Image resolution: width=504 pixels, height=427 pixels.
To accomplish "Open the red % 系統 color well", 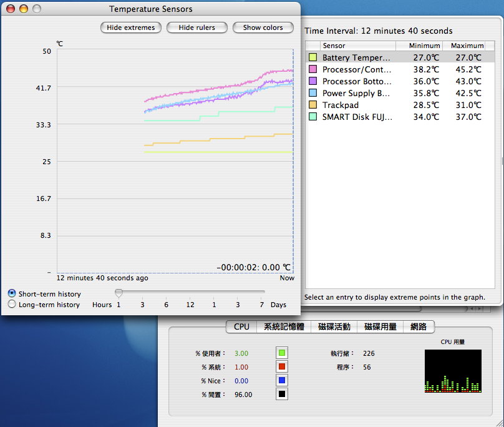I will [282, 367].
